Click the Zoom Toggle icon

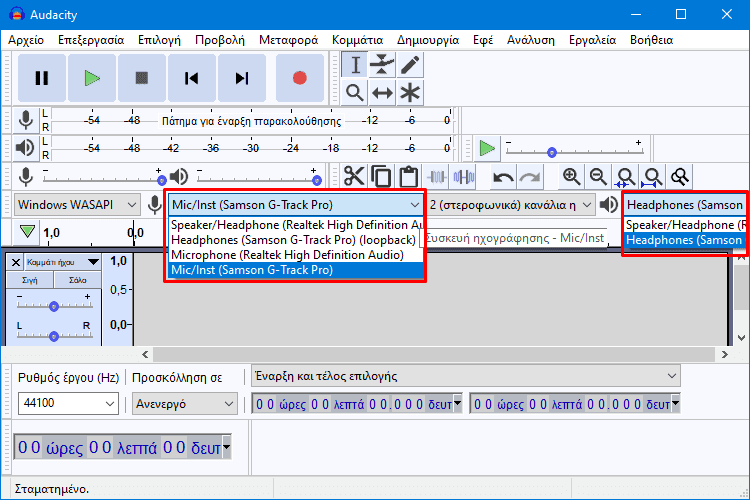pos(680,177)
